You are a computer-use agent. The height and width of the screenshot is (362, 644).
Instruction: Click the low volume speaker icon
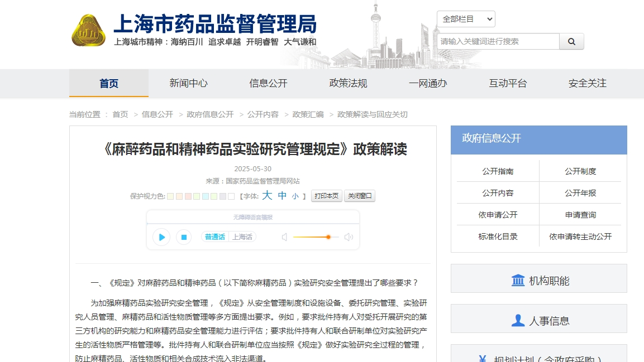point(284,237)
